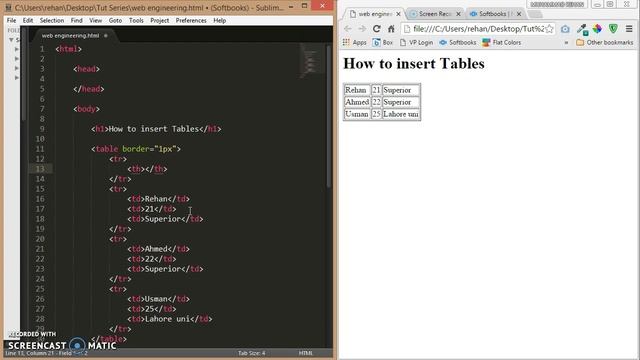
Task: Click the 22 cell in rendered table
Action: pyautogui.click(x=376, y=102)
